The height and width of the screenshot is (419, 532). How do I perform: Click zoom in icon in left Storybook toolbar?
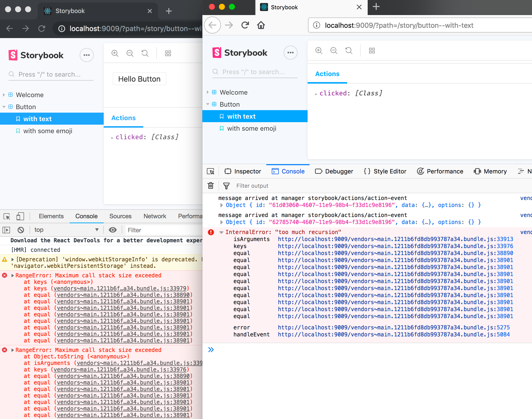point(115,53)
